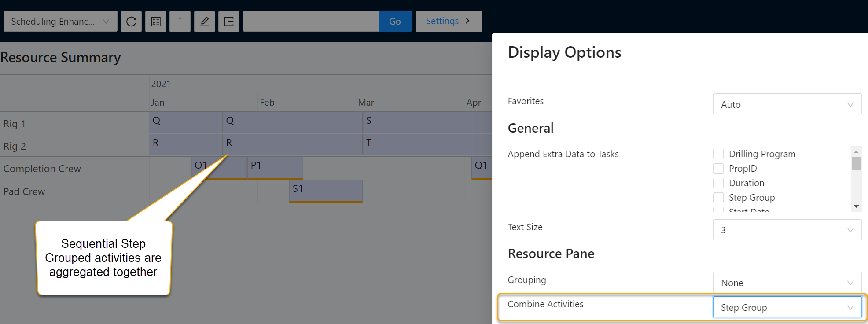The width and height of the screenshot is (868, 324).
Task: Open the Favorites dropdown set to Auto
Action: 787,104
